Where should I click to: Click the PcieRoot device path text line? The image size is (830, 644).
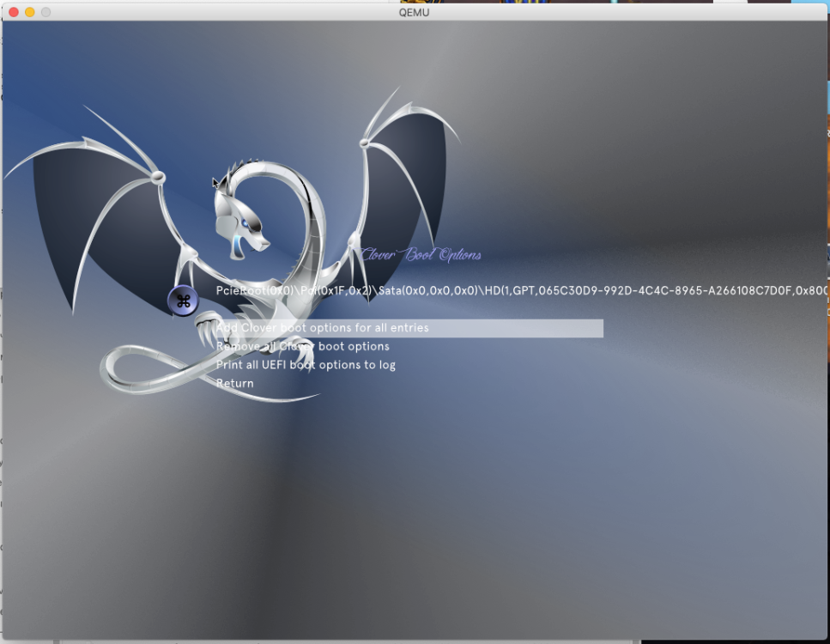point(521,290)
